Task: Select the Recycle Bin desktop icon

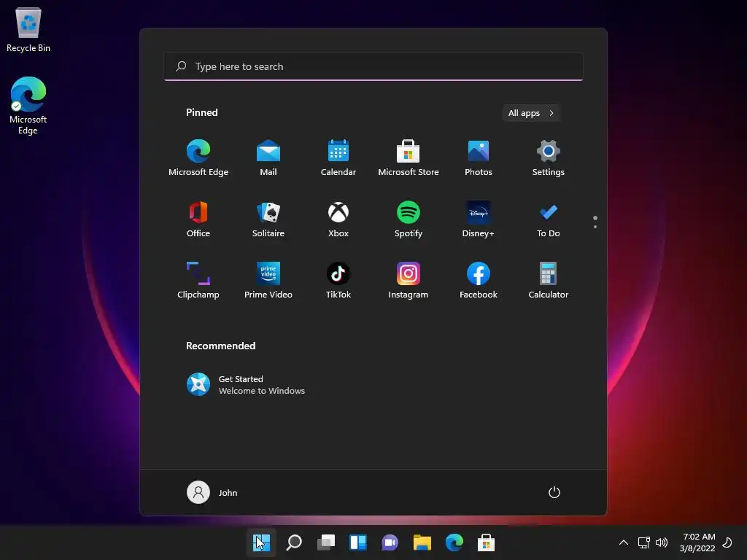Action: pyautogui.click(x=28, y=30)
